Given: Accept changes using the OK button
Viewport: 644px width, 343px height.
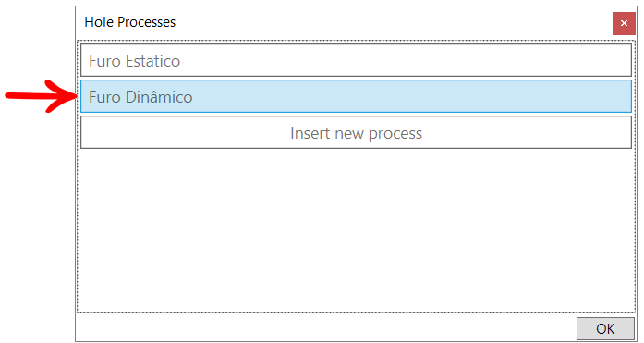Looking at the screenshot, I should click(x=605, y=328).
